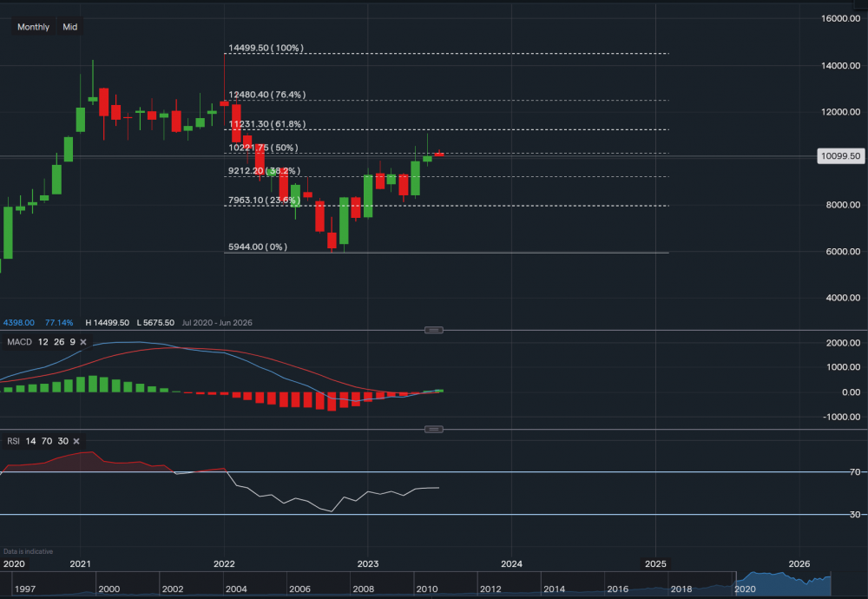Open the Monthly timeframe selector

tap(32, 27)
